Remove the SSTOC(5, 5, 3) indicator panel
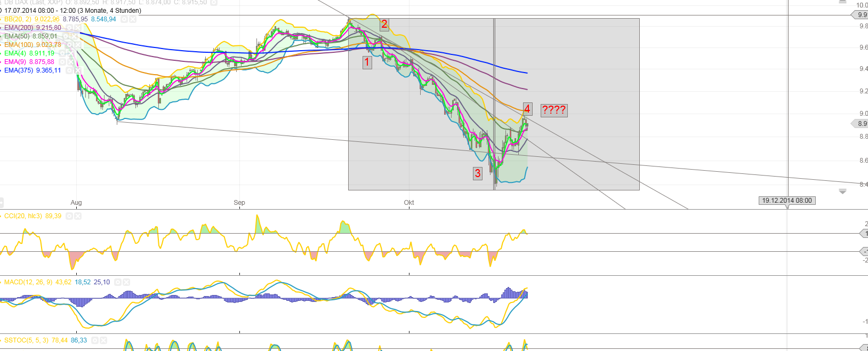 pos(103,340)
